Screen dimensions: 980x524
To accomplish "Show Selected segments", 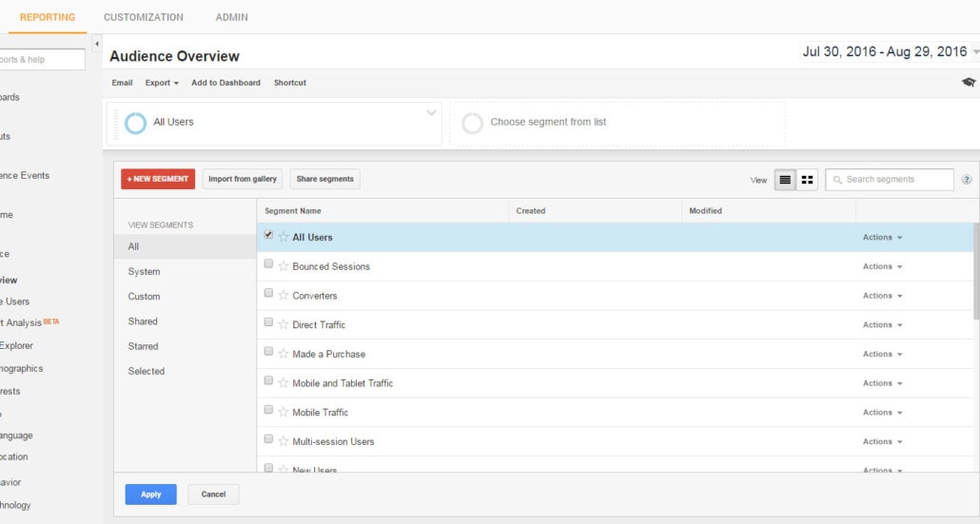I will pyautogui.click(x=186, y=371).
